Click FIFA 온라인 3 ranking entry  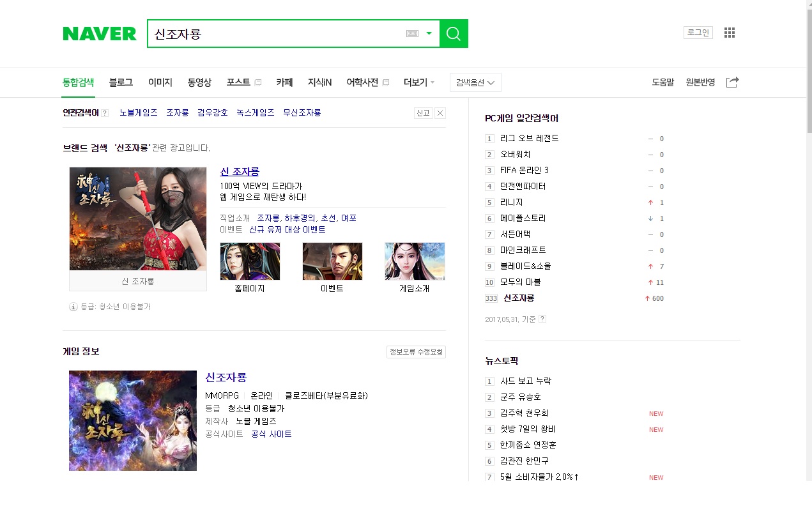525,170
